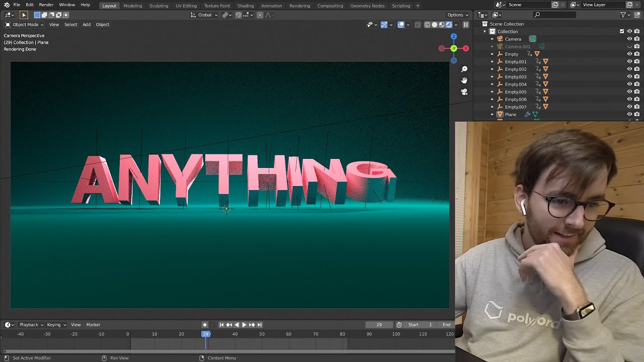Hide Empty.002 with its eye icon

(x=629, y=69)
